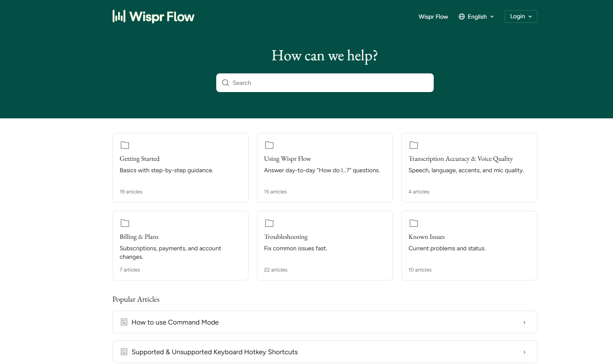The image size is (613, 364).
Task: Click the Billing & Plans folder icon
Action: (125, 223)
